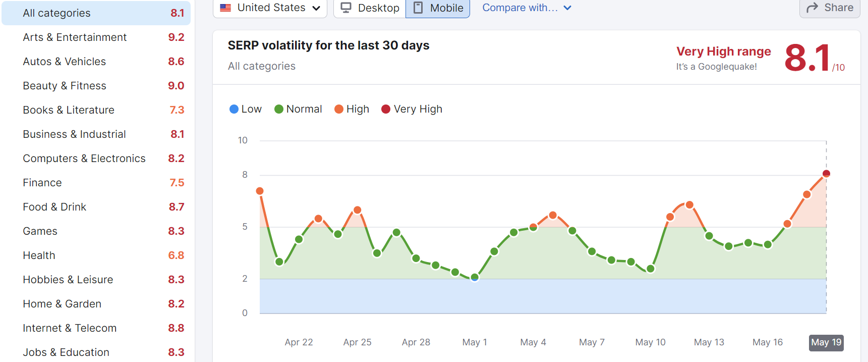Image resolution: width=868 pixels, height=362 pixels.
Task: Choose the Internet & Telecom category
Action: pyautogui.click(x=70, y=328)
